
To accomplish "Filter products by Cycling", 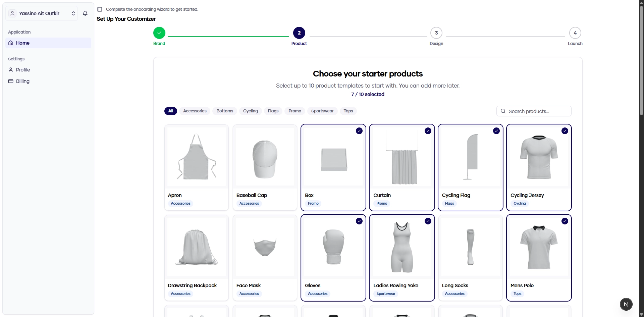I will [251, 111].
